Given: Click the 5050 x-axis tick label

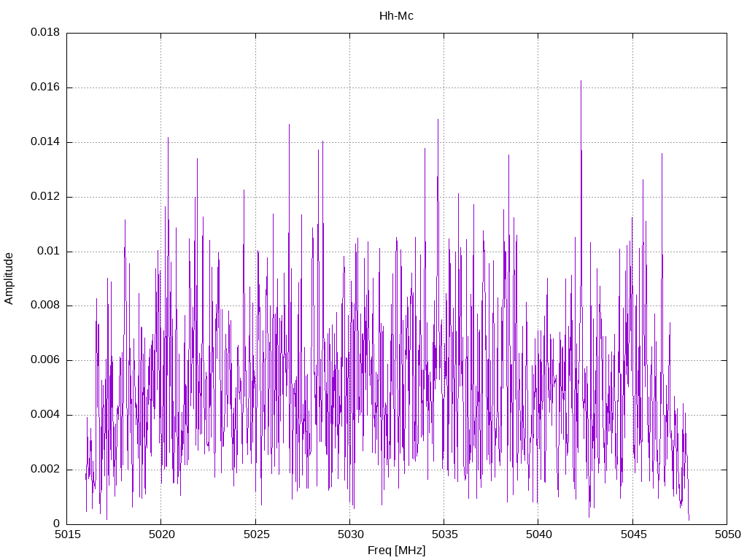Looking at the screenshot, I should [727, 534].
